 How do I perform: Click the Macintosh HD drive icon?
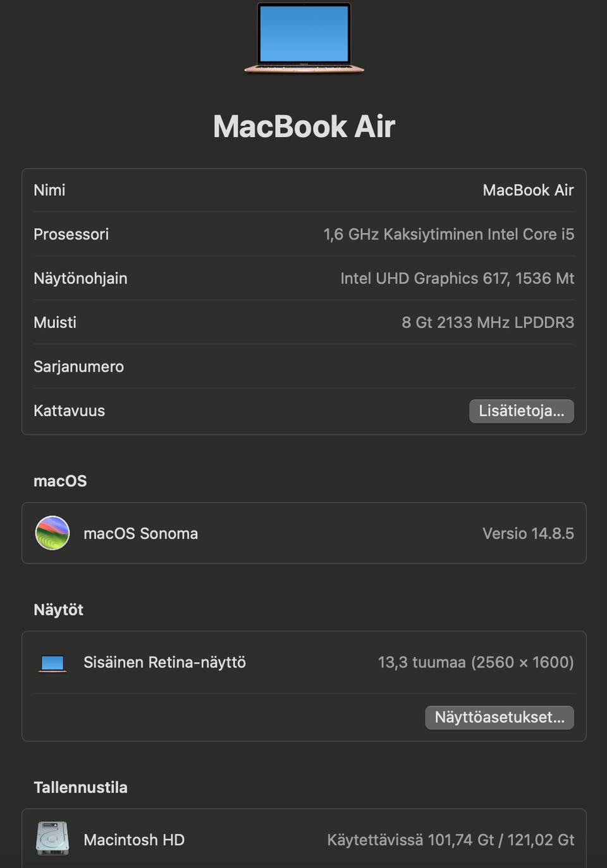coord(52,838)
